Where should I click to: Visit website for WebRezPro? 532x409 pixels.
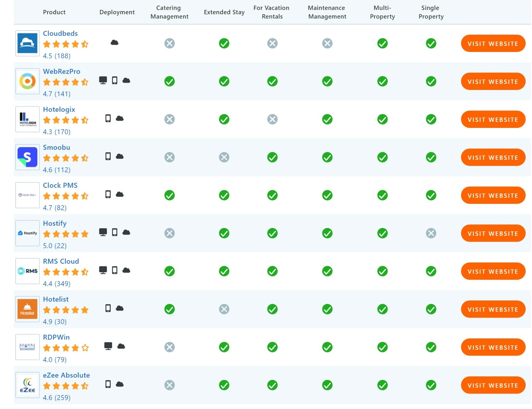[x=493, y=81]
